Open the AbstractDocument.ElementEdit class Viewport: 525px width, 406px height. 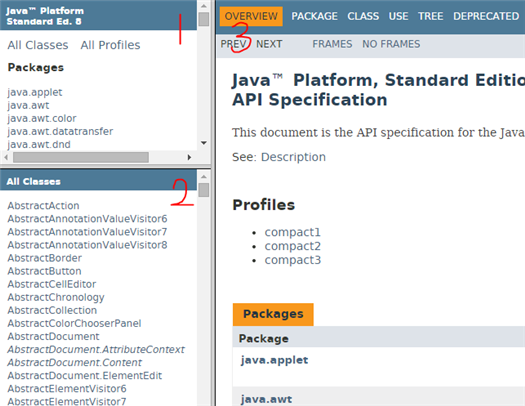click(85, 375)
